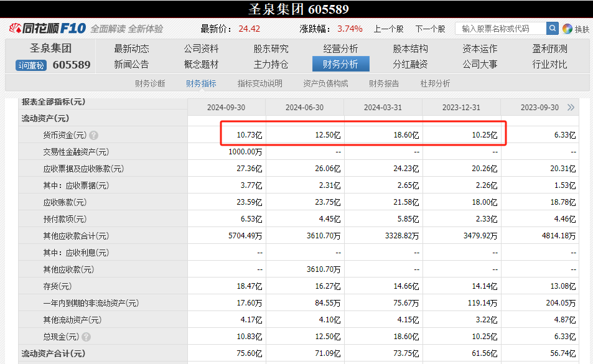Image resolution: width=593 pixels, height=364 pixels.
Task: Switch to 财务诊断 sub-tab
Action: click(150, 83)
